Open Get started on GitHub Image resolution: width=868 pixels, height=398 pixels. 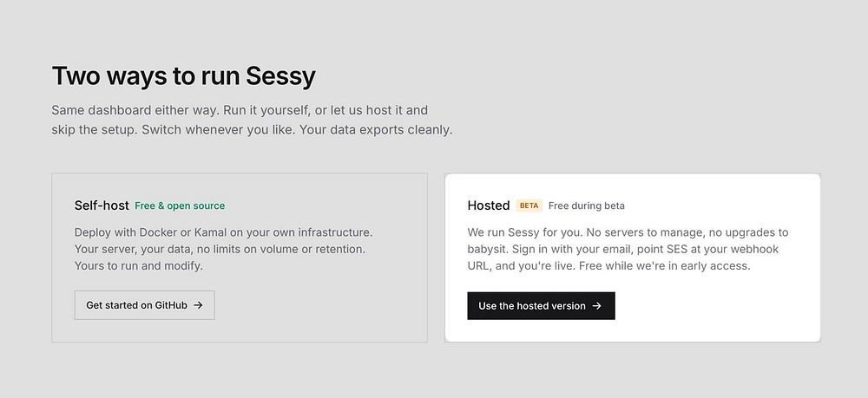click(144, 305)
